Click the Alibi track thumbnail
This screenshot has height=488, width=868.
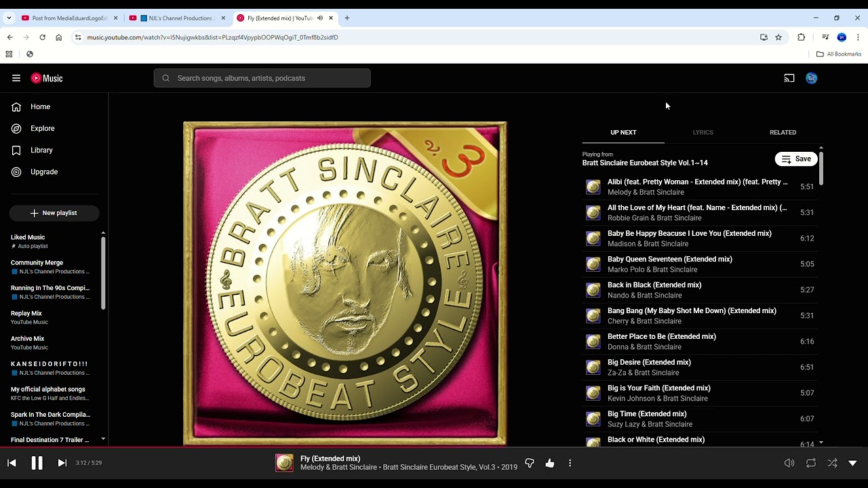[x=593, y=187]
